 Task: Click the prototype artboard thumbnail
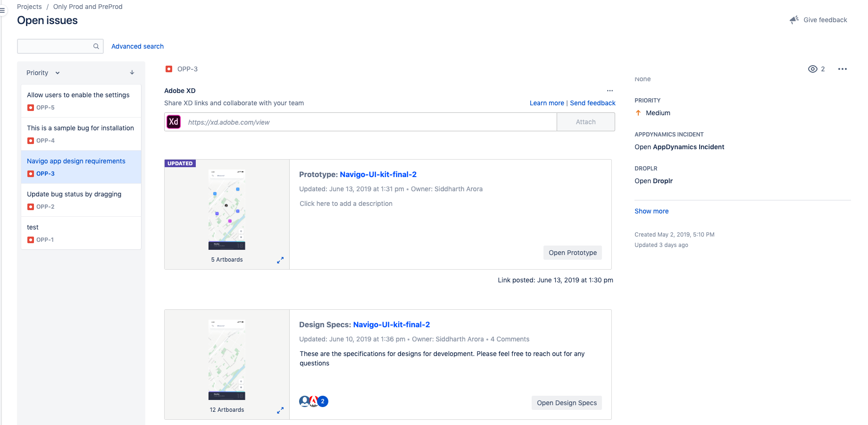coord(227,210)
